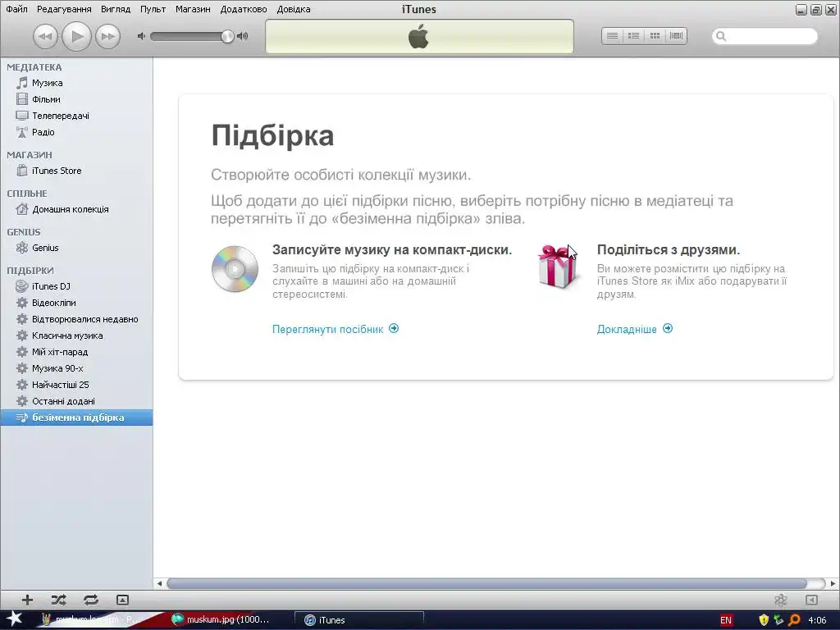Switch to grid view
The height and width of the screenshot is (630, 840).
655,36
